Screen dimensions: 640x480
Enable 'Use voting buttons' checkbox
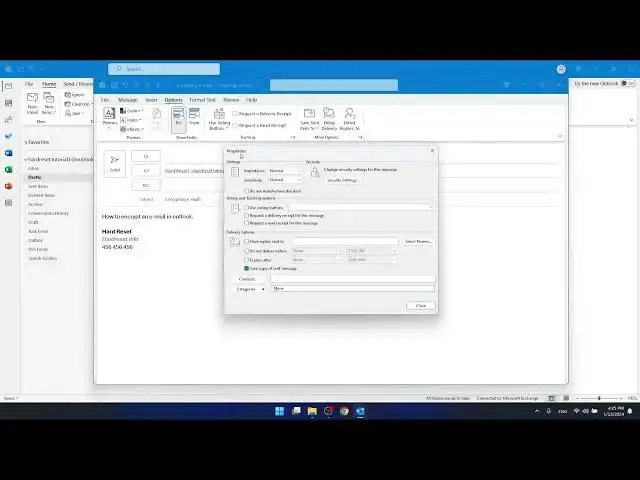point(246,207)
